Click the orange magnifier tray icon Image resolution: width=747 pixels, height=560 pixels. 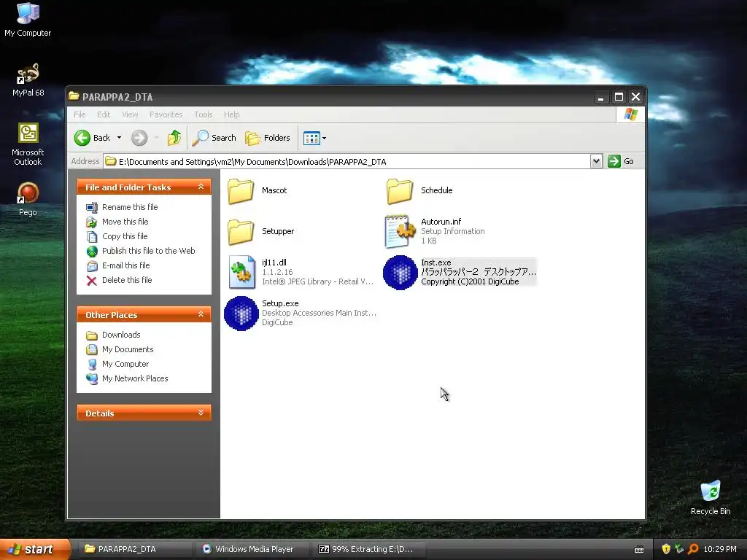693,549
